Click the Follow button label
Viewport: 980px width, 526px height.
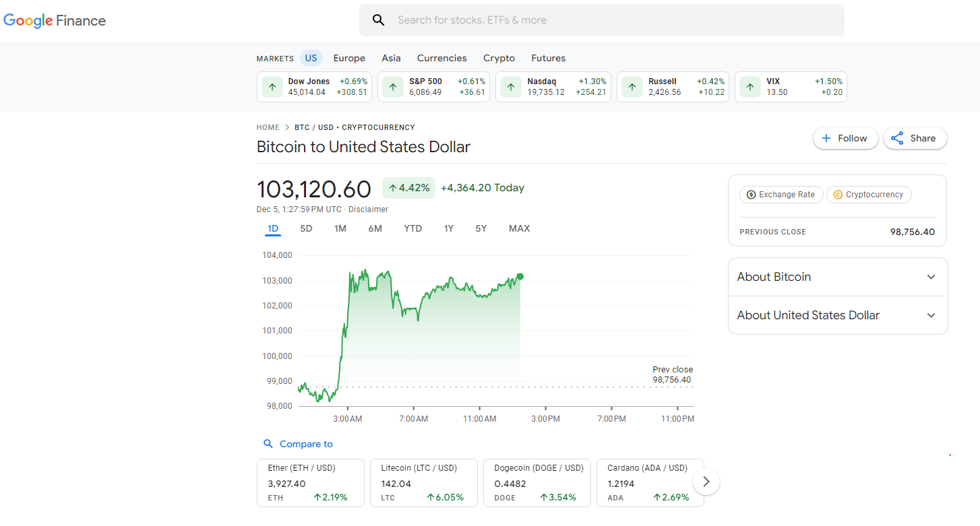(853, 138)
